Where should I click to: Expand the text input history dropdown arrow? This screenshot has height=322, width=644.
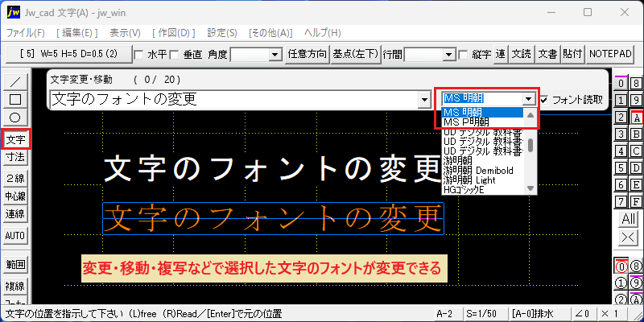(423, 99)
